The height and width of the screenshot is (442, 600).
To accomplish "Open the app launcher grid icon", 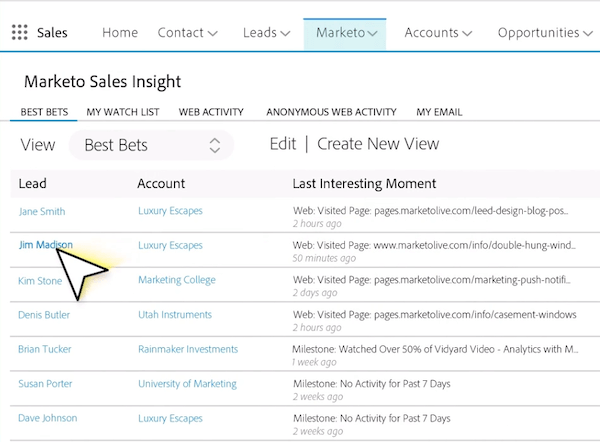I will click(x=20, y=33).
